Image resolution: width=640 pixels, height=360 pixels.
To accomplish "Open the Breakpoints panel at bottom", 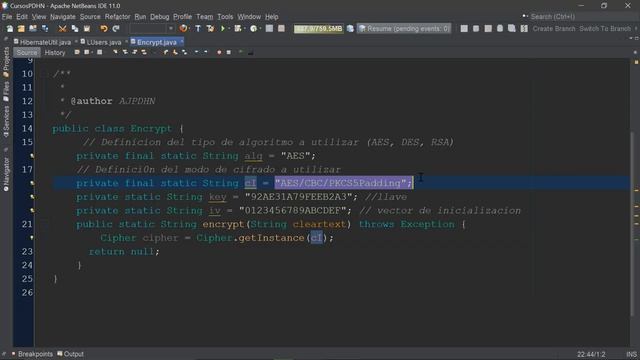I will (x=32, y=354).
